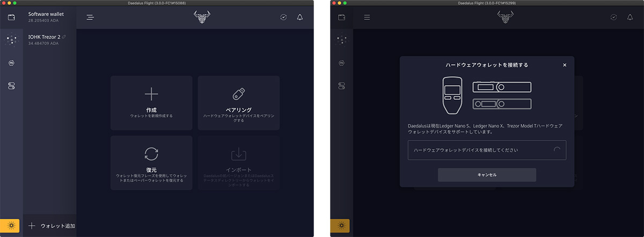Open sync status icon in right window
644x237 pixels.
(613, 17)
